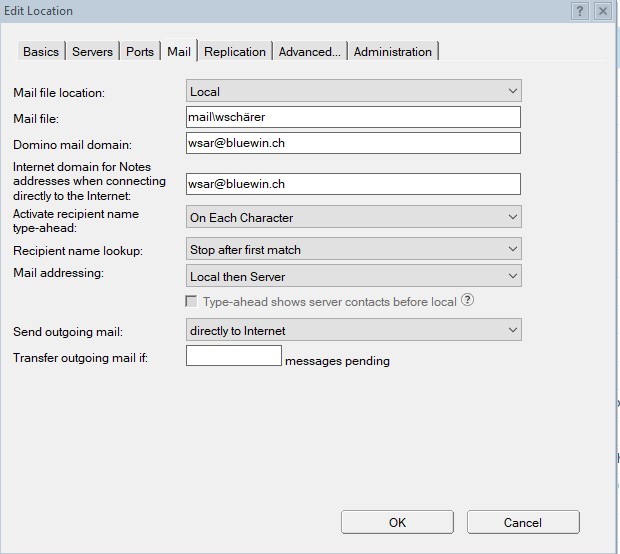Click the Cancel button

pos(522,522)
